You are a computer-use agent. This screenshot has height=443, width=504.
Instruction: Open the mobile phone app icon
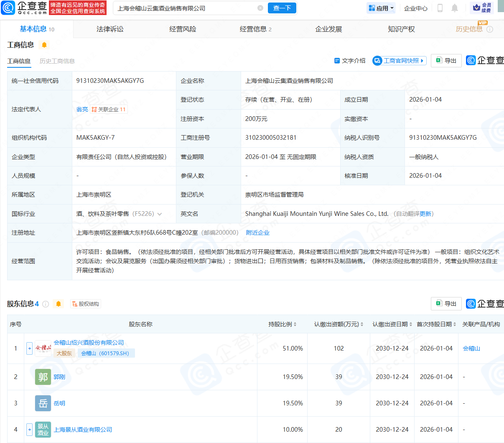point(440,8)
